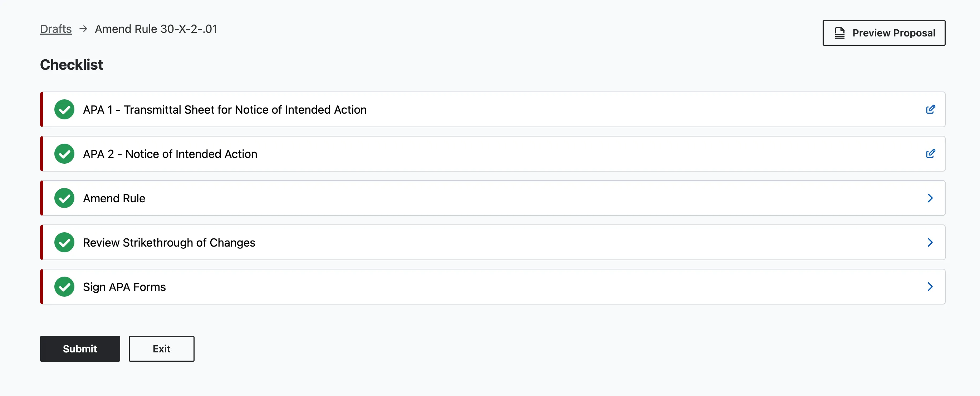This screenshot has width=980, height=396.
Task: Submit the completed checklist
Action: pos(80,348)
